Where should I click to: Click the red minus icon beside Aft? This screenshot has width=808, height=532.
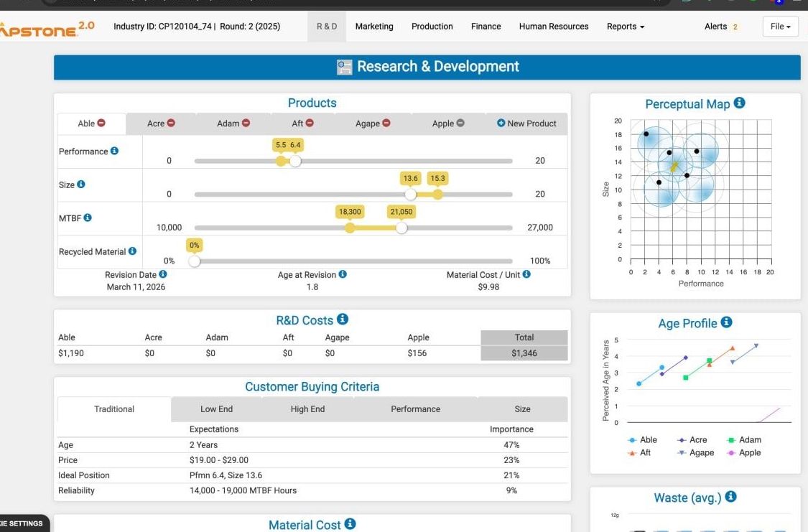point(310,123)
